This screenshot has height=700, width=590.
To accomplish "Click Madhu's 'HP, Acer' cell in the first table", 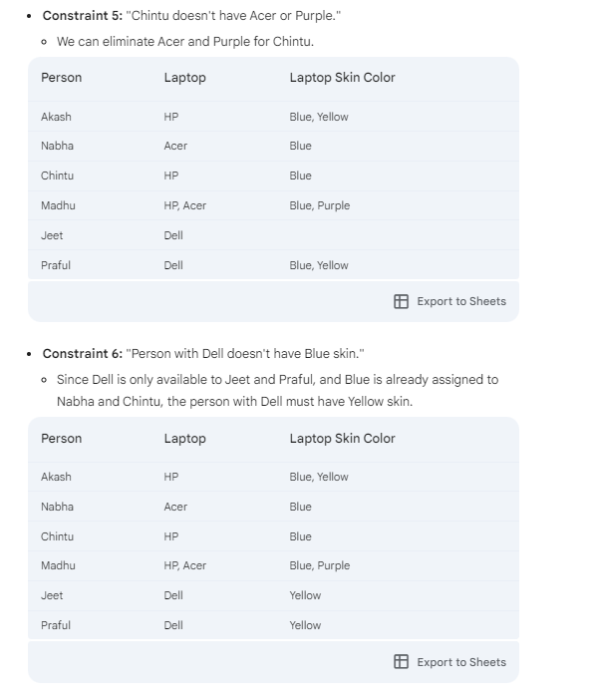I will pyautogui.click(x=184, y=205).
